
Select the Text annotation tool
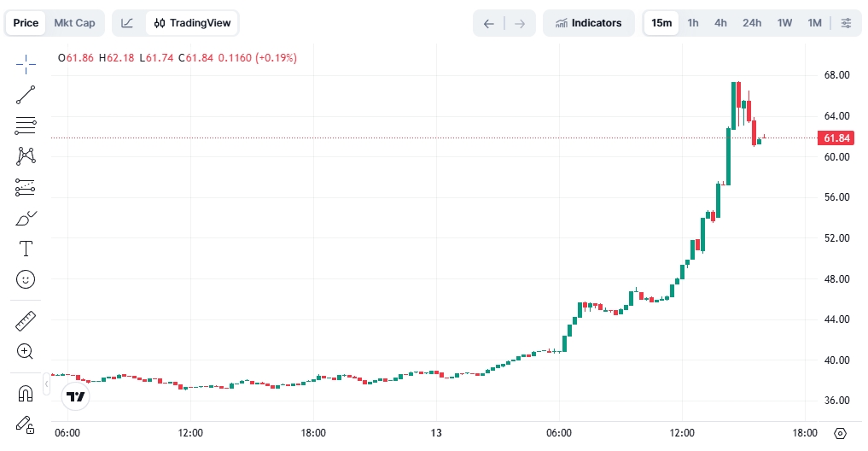point(26,249)
